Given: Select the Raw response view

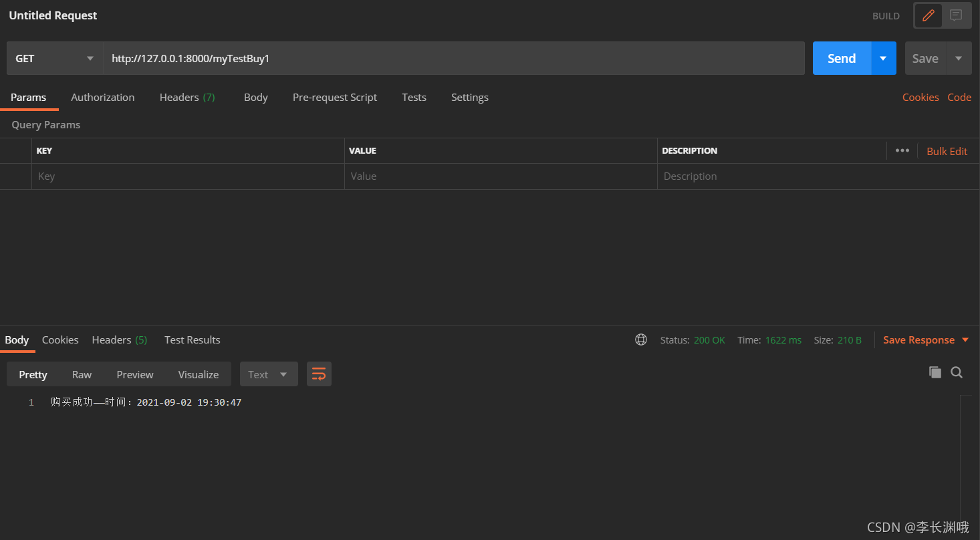Looking at the screenshot, I should coord(82,374).
